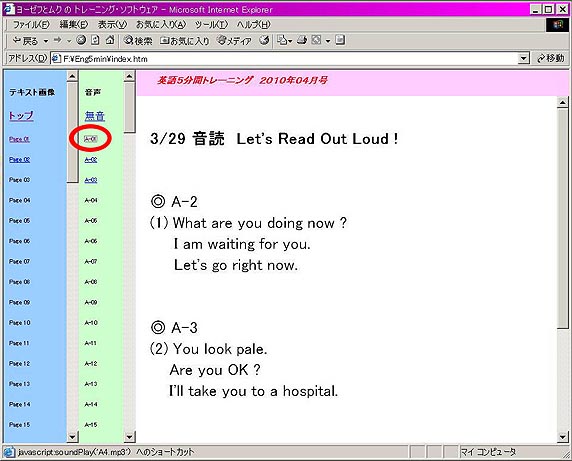
Task: Open the Search (検索) toolbar button
Action: pyautogui.click(x=138, y=40)
